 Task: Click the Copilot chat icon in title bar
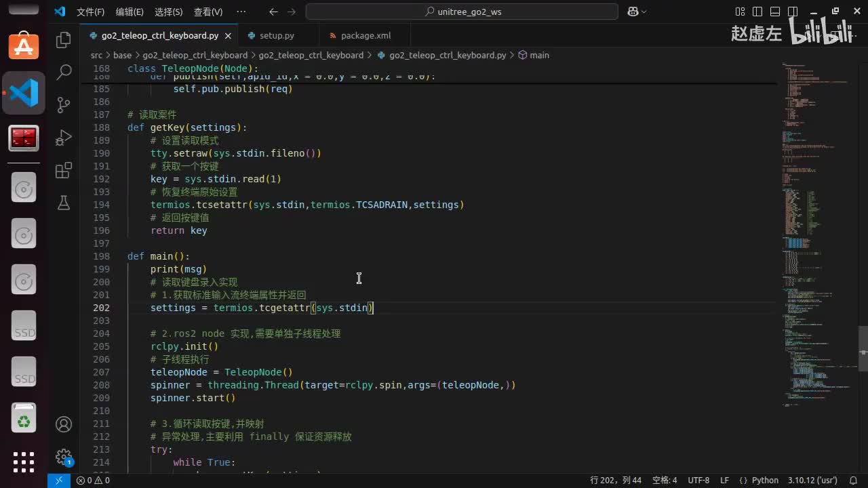(x=633, y=12)
